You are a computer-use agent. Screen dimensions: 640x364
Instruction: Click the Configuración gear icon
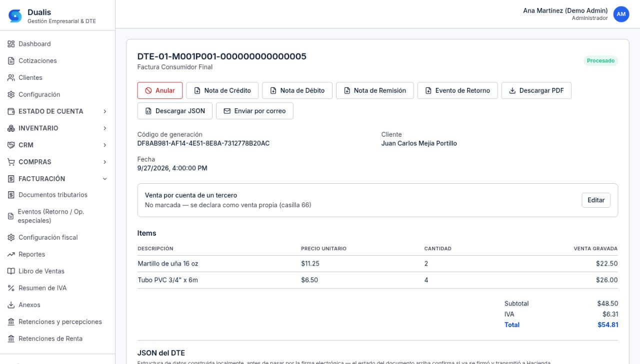11,95
